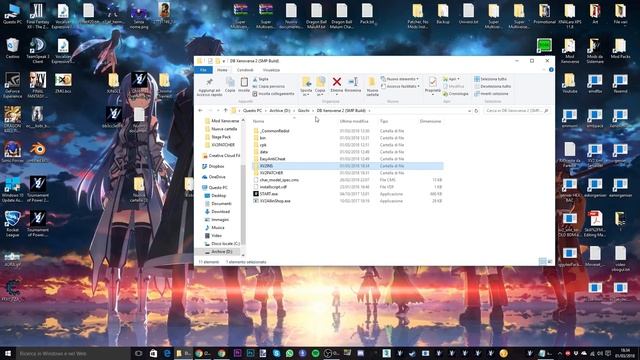Click Copia percorso in ribbon

click(269, 87)
